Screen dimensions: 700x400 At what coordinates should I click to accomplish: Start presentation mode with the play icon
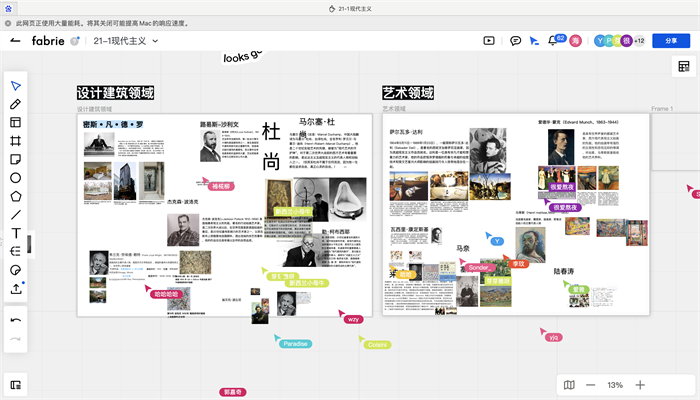point(489,41)
